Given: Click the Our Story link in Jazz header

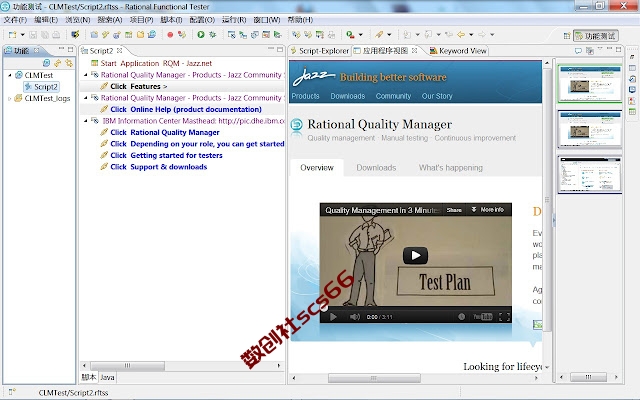Looking at the screenshot, I should (x=437, y=96).
